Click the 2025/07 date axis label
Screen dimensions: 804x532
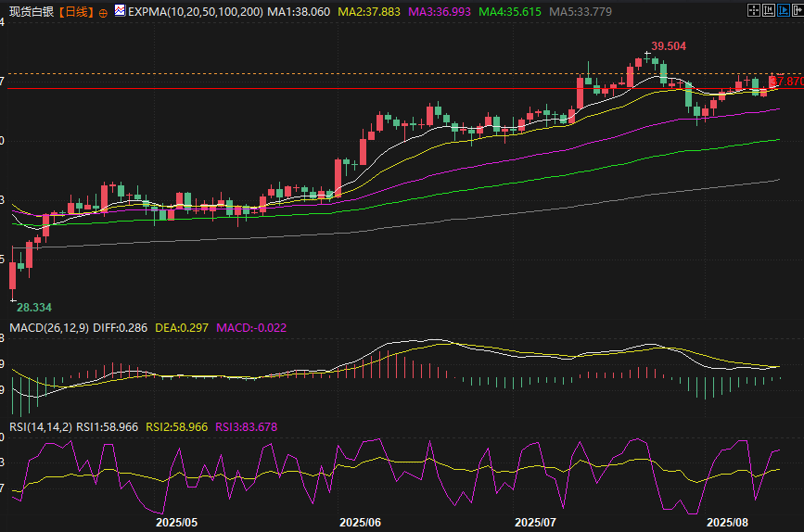pyautogui.click(x=535, y=523)
